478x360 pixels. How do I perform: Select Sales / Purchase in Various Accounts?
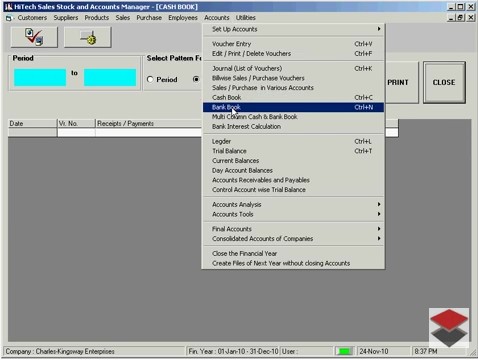[x=293, y=88]
